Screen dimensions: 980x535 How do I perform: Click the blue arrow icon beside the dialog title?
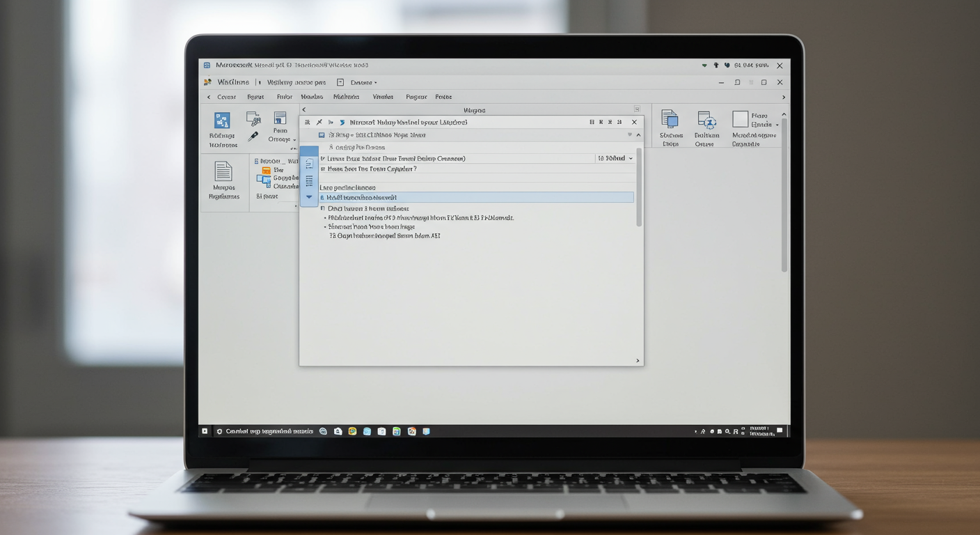(x=342, y=123)
